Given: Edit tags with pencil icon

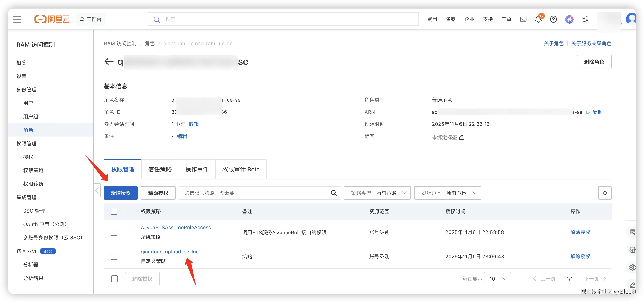Looking at the screenshot, I should pyautogui.click(x=461, y=137).
